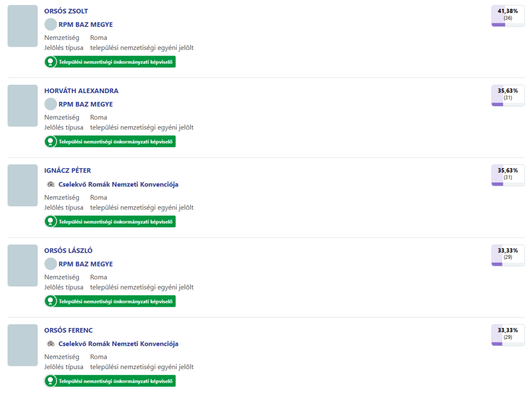The image size is (532, 393).
Task: Open the HORVÁTH ALEXANDRA name link
Action: coord(81,90)
